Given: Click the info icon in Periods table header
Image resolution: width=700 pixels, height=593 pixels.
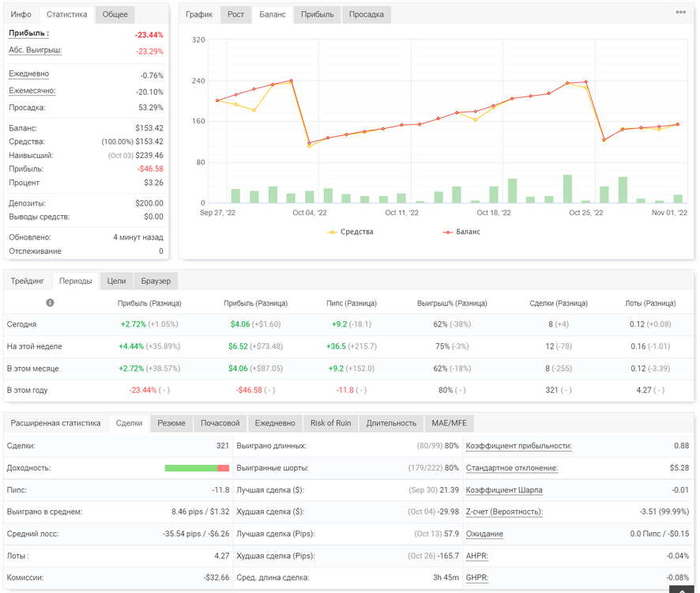Looking at the screenshot, I should coord(50,303).
